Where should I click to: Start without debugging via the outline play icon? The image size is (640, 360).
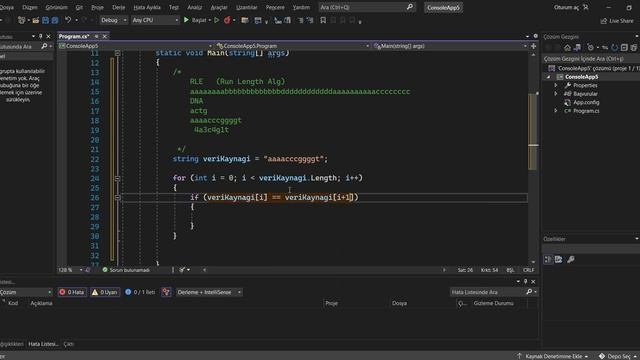point(217,20)
